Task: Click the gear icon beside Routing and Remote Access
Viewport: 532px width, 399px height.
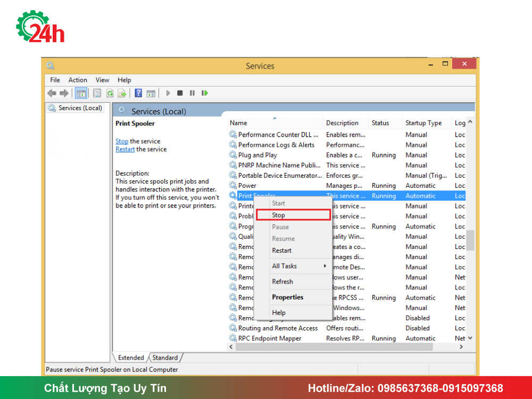Action: [x=233, y=328]
